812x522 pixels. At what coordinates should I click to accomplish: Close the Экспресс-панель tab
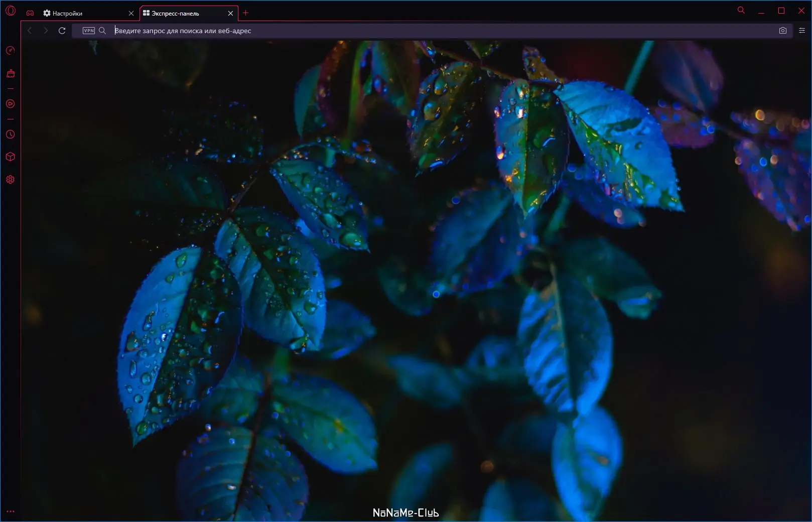click(x=230, y=14)
